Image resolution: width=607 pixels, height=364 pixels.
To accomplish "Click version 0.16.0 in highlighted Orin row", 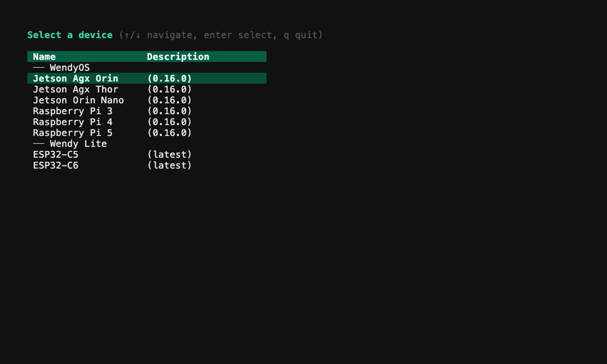I will click(169, 78).
